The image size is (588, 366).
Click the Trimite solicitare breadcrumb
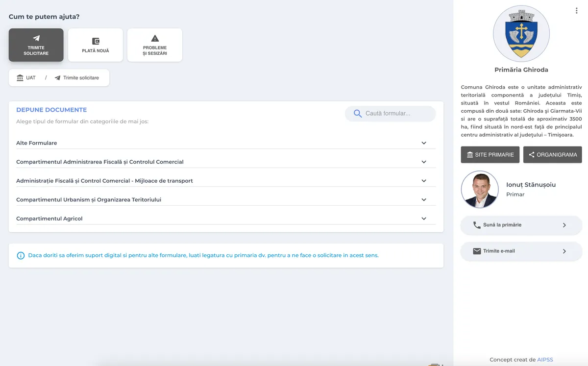click(77, 78)
